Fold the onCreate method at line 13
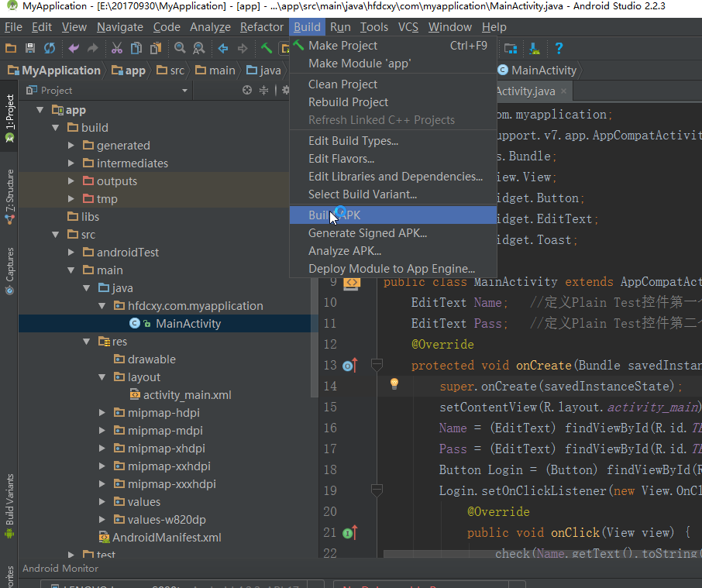The image size is (702, 588). (x=377, y=365)
